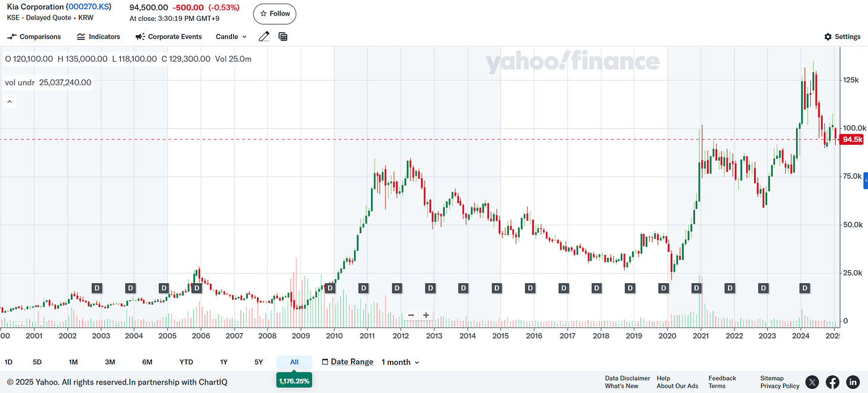Collapse the volume study panel chevron
Viewport: 868px width, 393px height.
tap(10, 102)
